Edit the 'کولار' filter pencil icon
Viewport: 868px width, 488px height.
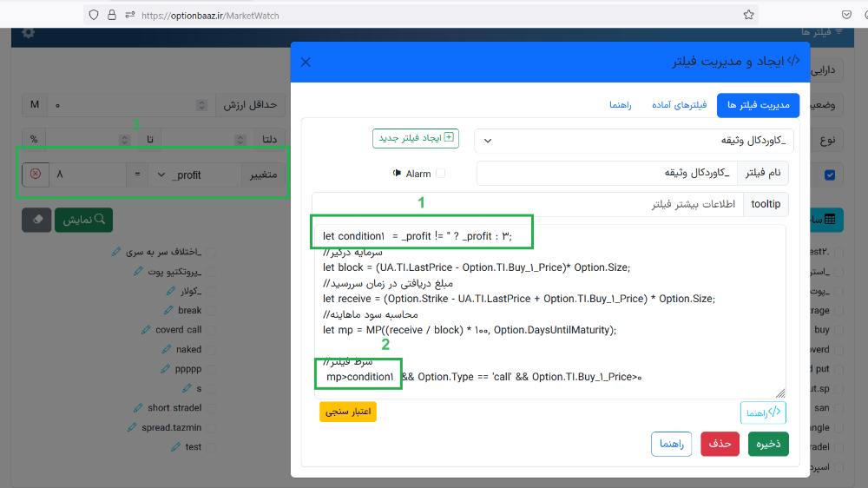[x=170, y=291]
